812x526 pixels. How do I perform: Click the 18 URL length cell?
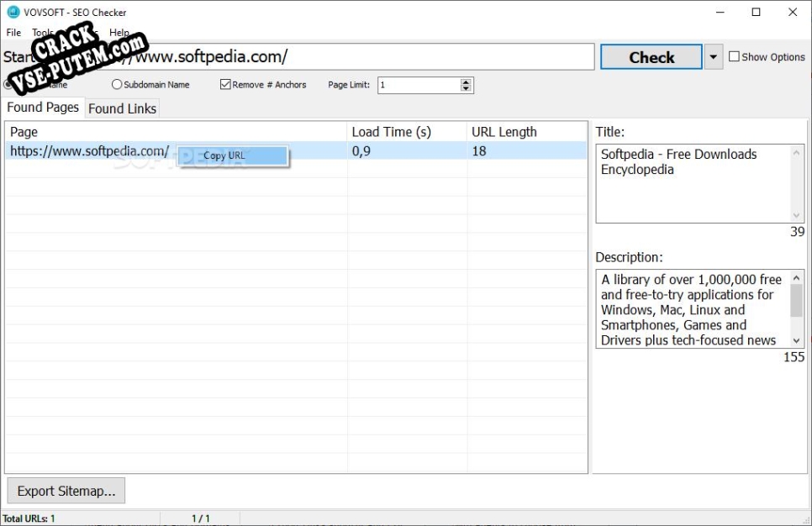tap(527, 150)
